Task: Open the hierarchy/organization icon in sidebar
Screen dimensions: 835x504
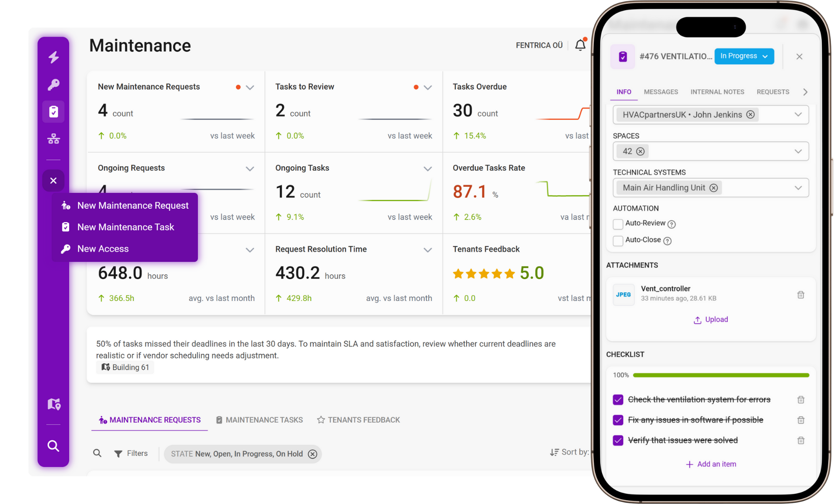Action: click(53, 139)
